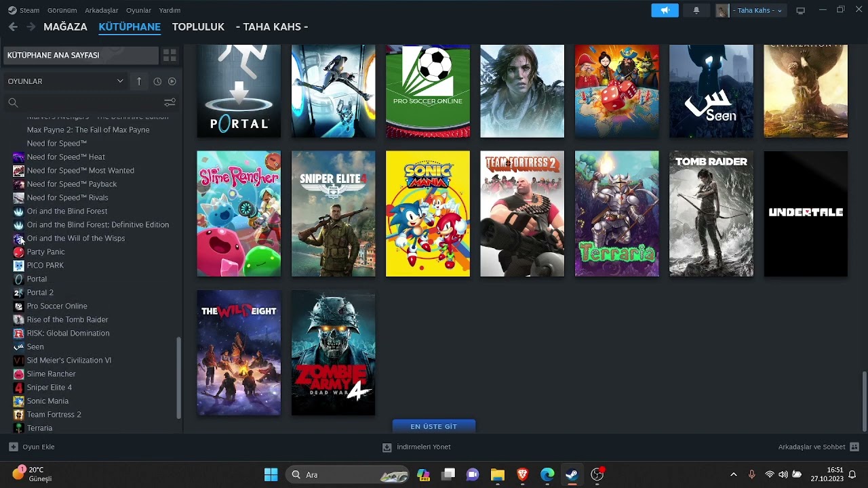Click the EN ÜSTE GİT button
Viewport: 868px width, 488px height.
pos(434,426)
